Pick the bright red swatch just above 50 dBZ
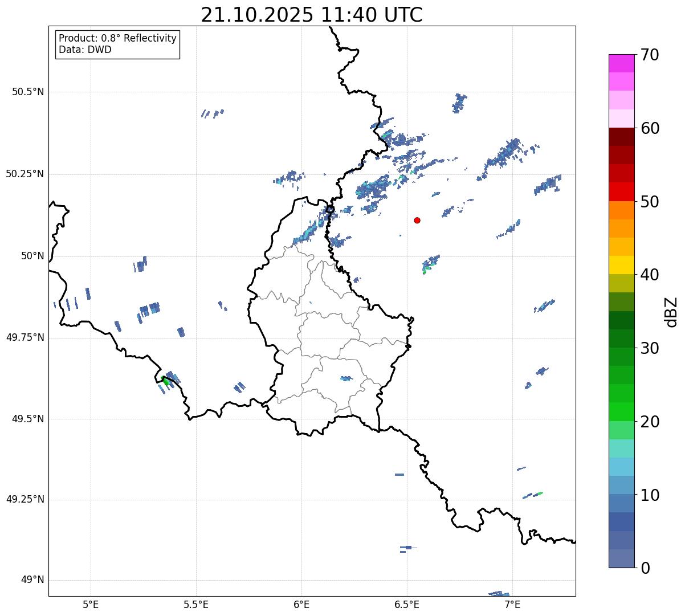 621,191
